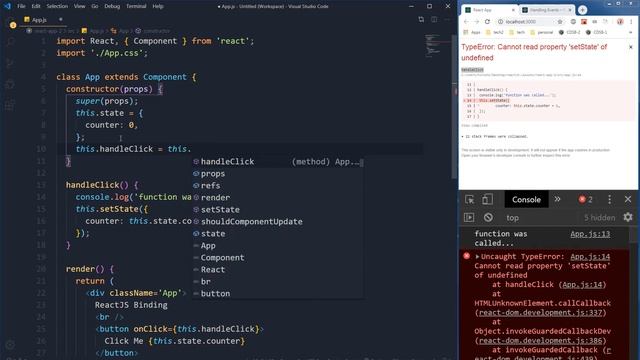Click Chrome forward arrow
Screen dimensions: 640x360
click(476, 22)
